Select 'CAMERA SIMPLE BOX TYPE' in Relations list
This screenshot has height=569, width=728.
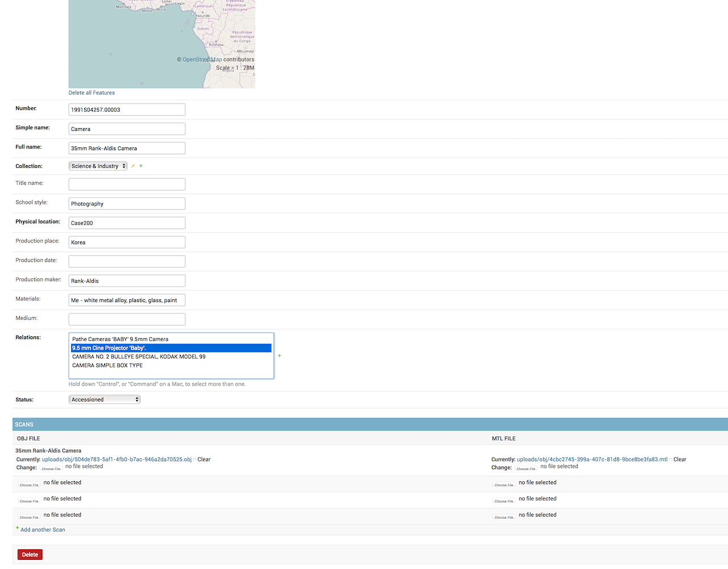(107, 365)
